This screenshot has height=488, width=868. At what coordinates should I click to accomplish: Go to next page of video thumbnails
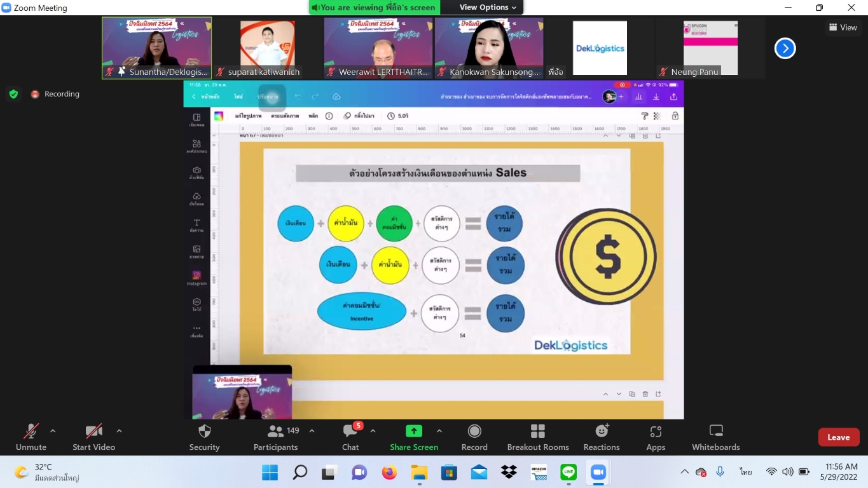785,48
